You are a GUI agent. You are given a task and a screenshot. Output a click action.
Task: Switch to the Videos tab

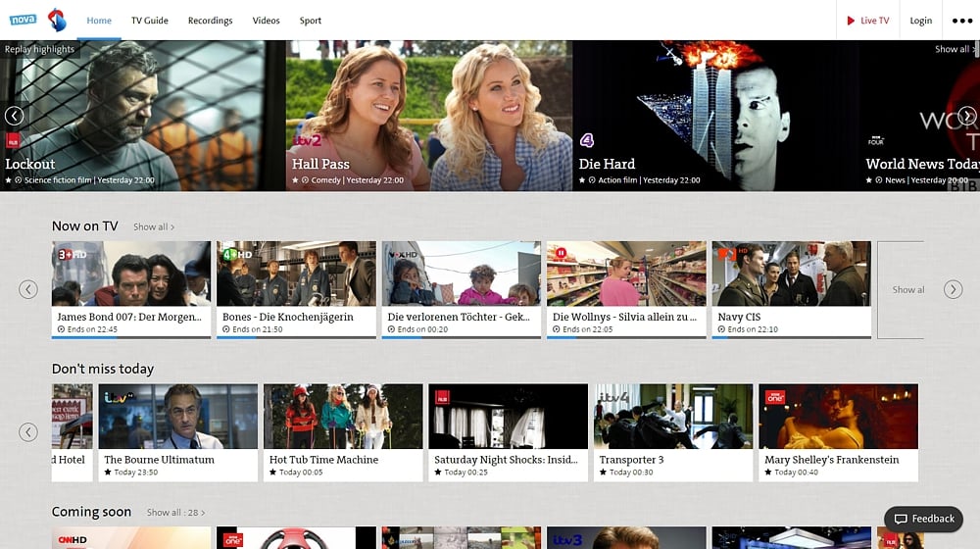(266, 21)
